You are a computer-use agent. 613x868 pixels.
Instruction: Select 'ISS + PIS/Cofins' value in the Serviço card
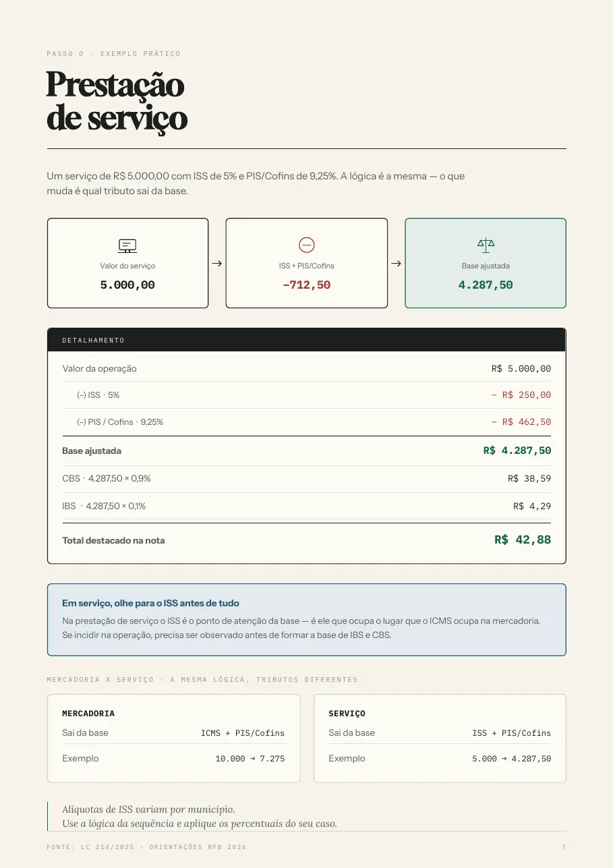tap(511, 733)
